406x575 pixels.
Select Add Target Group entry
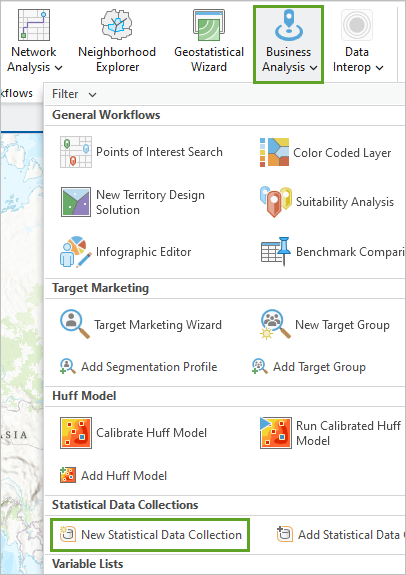point(308,367)
